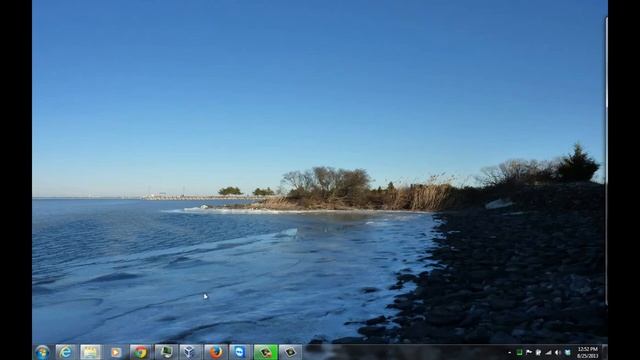Launch Firefox from the taskbar

(x=216, y=352)
